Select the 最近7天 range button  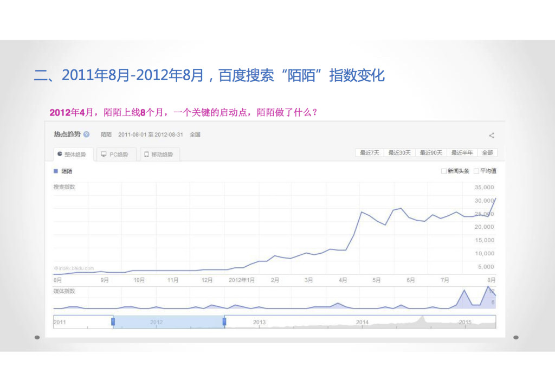point(370,152)
